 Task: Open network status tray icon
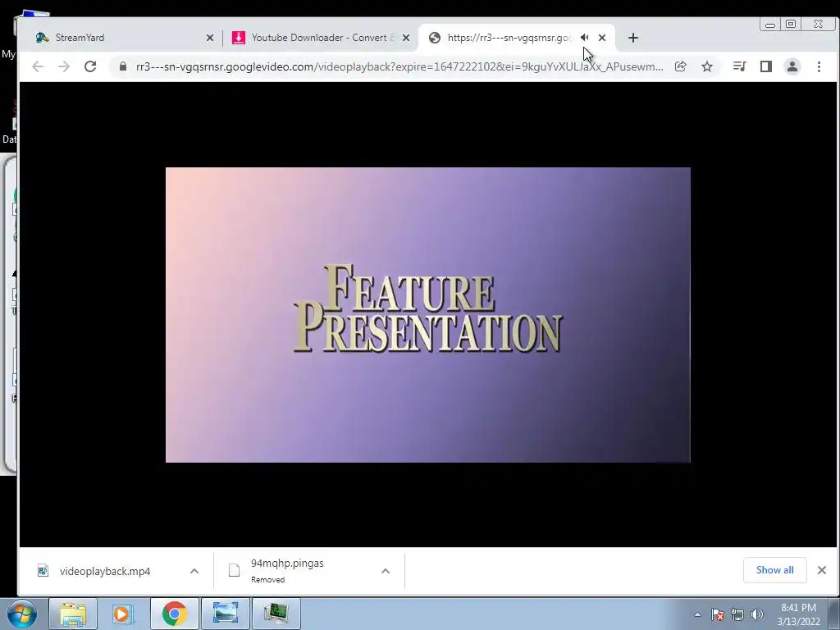pos(737,614)
